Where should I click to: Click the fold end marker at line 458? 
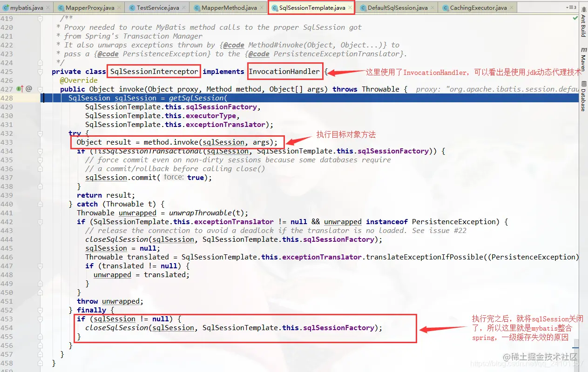[x=41, y=363]
